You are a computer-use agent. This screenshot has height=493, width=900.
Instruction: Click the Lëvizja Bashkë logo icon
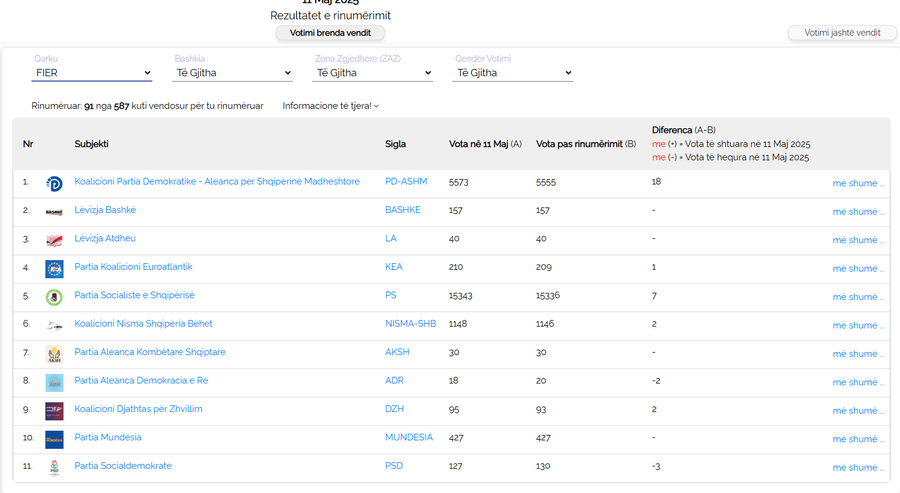point(54,212)
